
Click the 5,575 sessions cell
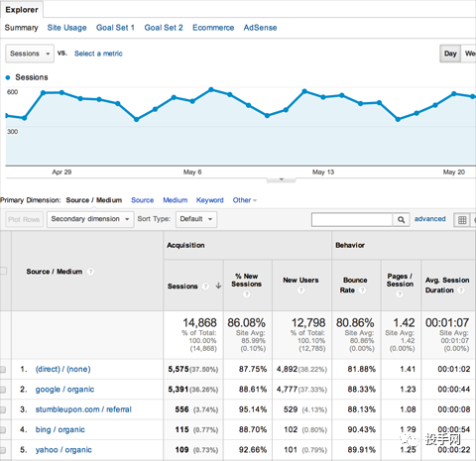click(178, 369)
